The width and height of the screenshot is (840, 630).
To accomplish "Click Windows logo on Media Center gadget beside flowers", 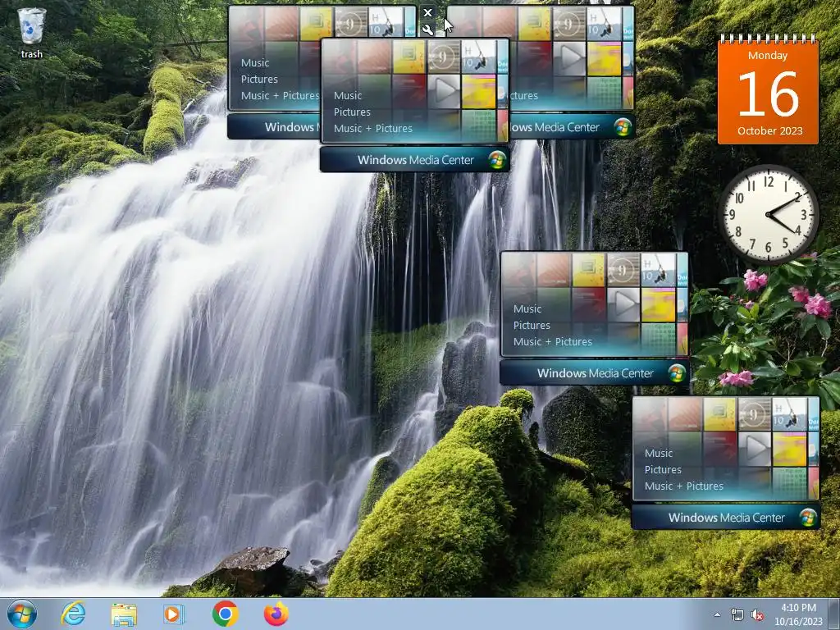I will pyautogui.click(x=677, y=373).
